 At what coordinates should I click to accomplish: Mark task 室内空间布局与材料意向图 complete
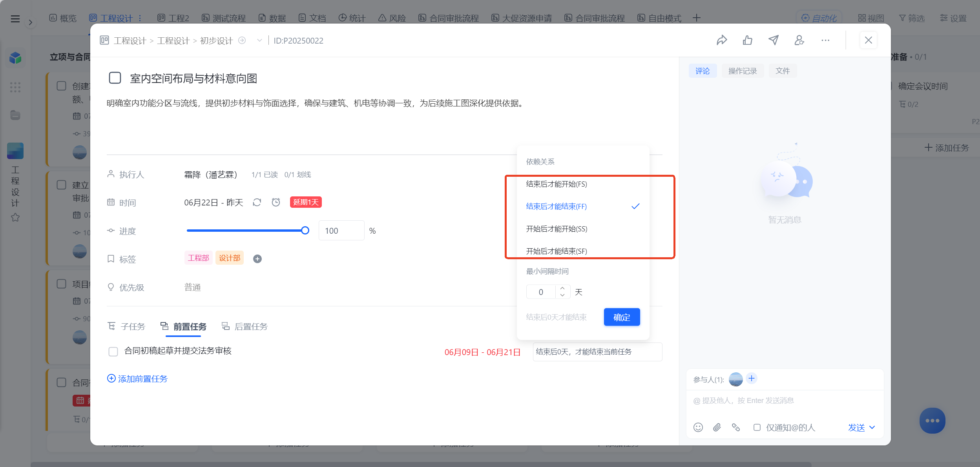click(x=115, y=78)
